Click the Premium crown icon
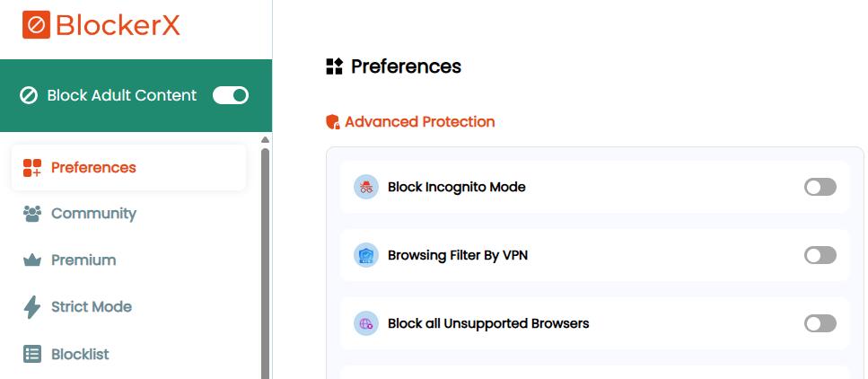Viewport: 868px width, 379px height. click(32, 260)
